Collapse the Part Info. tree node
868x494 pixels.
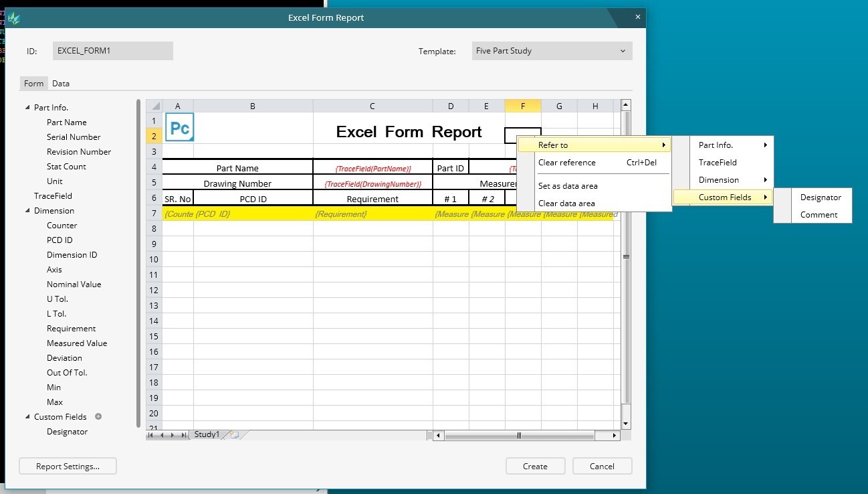point(27,108)
